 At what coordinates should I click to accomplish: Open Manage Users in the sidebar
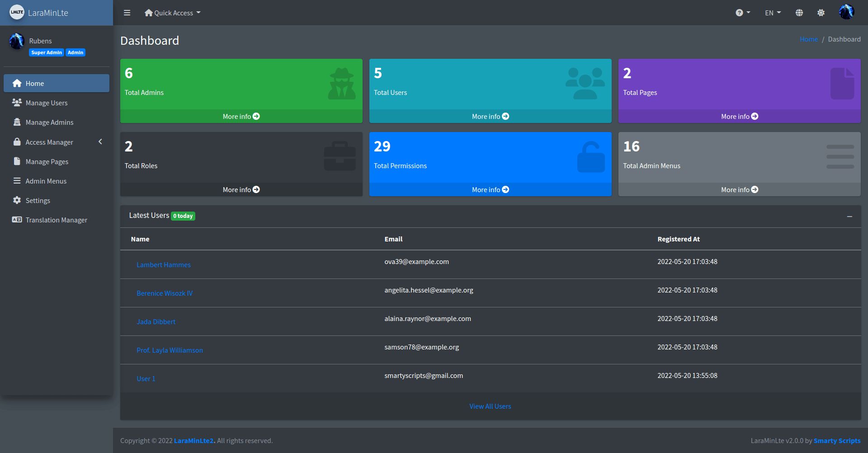click(47, 103)
